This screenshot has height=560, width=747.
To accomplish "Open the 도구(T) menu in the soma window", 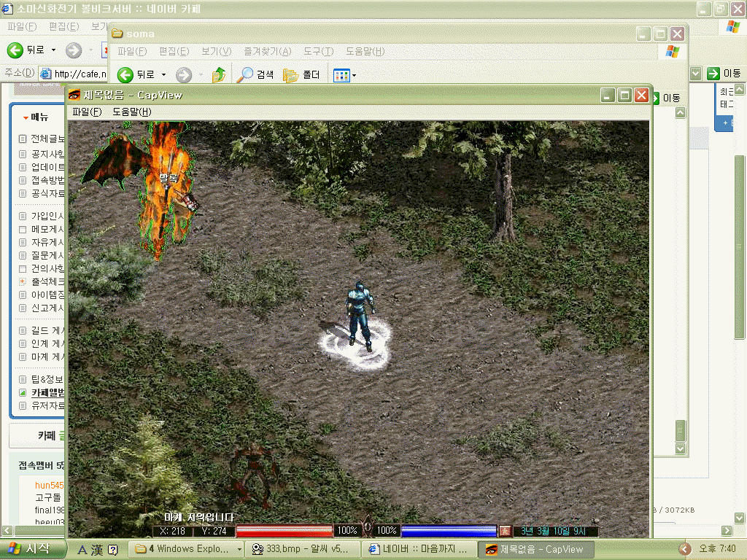I will click(319, 52).
